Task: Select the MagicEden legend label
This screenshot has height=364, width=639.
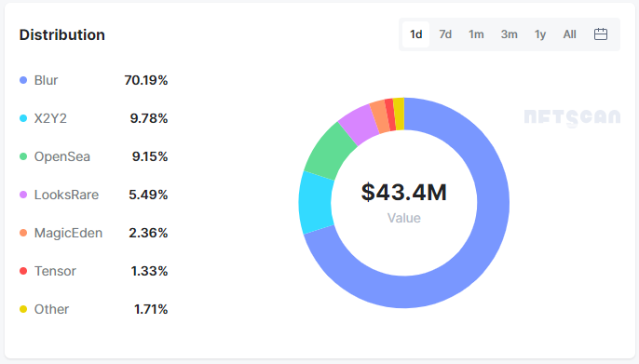Action: point(68,233)
